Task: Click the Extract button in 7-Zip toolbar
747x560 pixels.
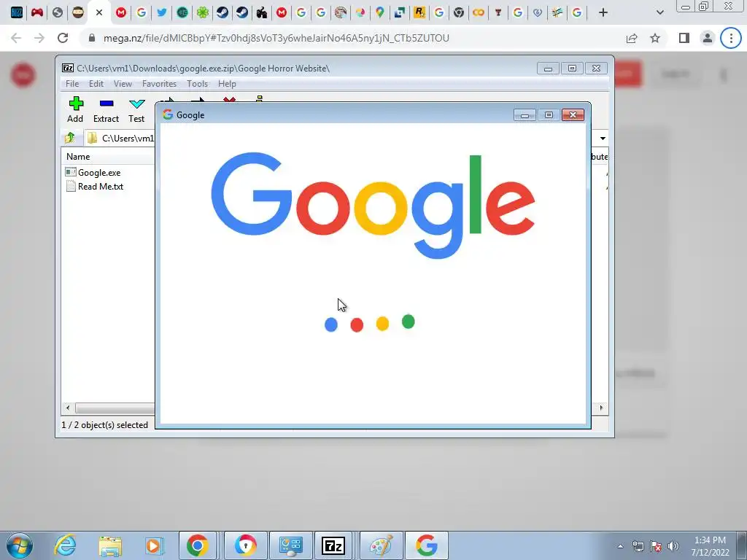Action: tap(106, 109)
